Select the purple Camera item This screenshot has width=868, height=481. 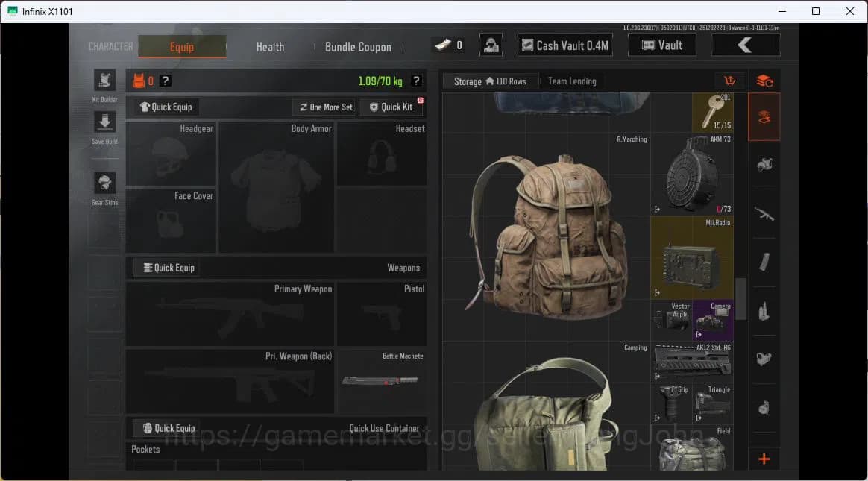[713, 320]
